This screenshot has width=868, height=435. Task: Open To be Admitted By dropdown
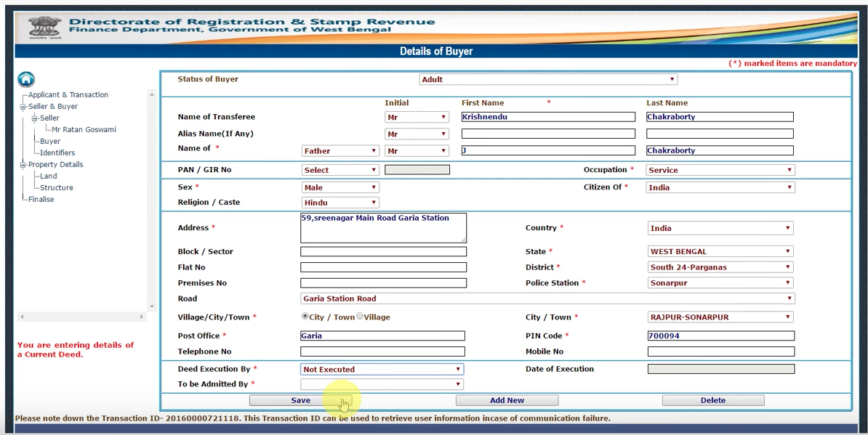point(382,384)
